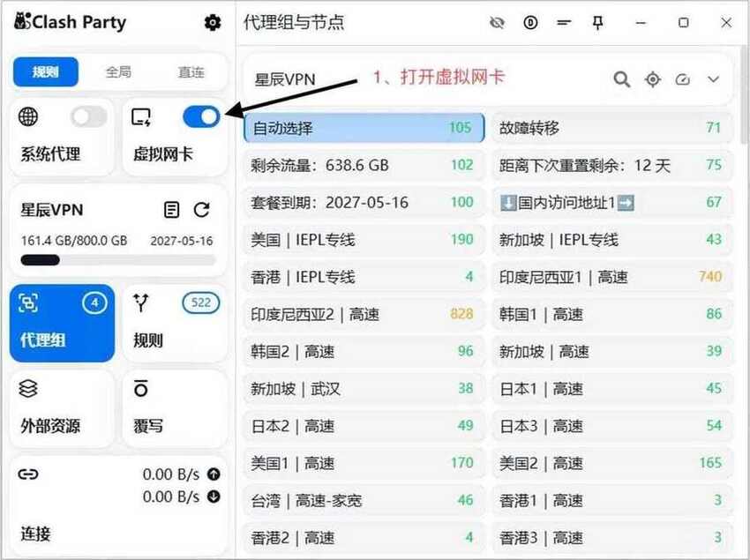Image resolution: width=750 pixels, height=560 pixels.
Task: Search nodes in the 星辰VPN group
Action: 621,79
